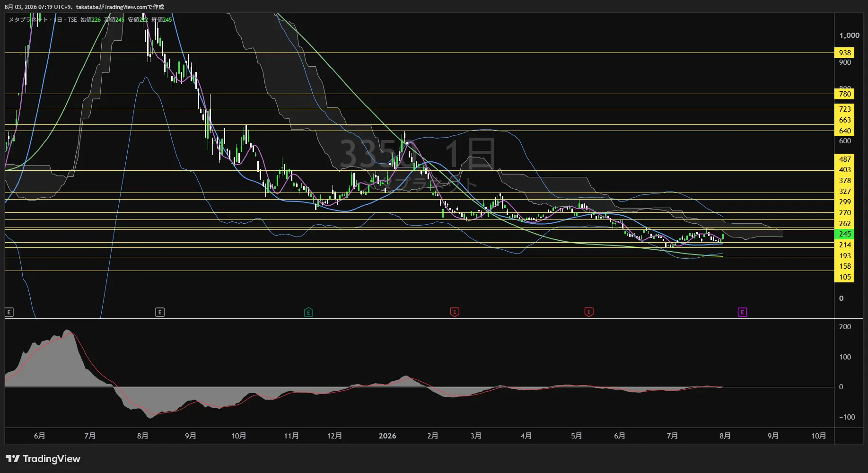Viewport: 868px width, 473px height.
Task: Click the green current price label 245
Action: pos(844,234)
